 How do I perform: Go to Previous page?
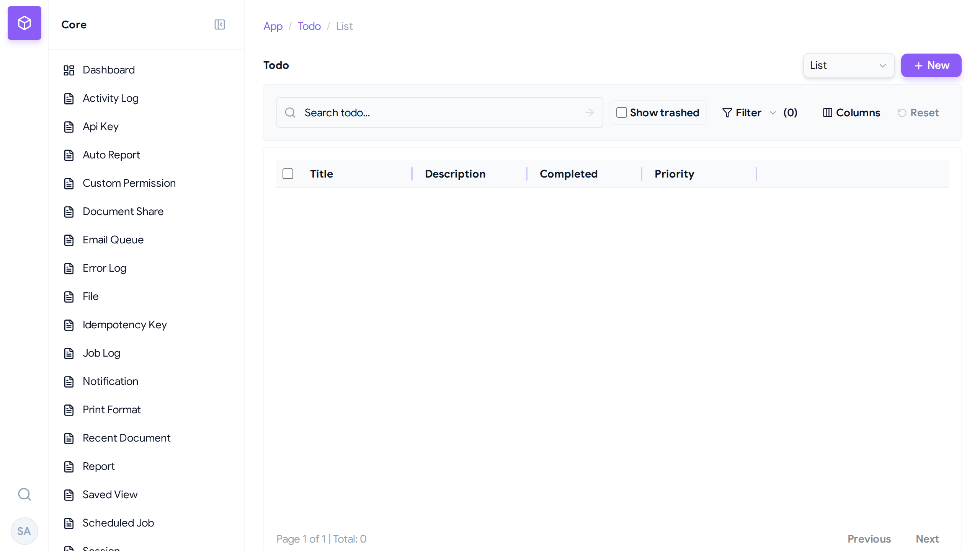(869, 539)
